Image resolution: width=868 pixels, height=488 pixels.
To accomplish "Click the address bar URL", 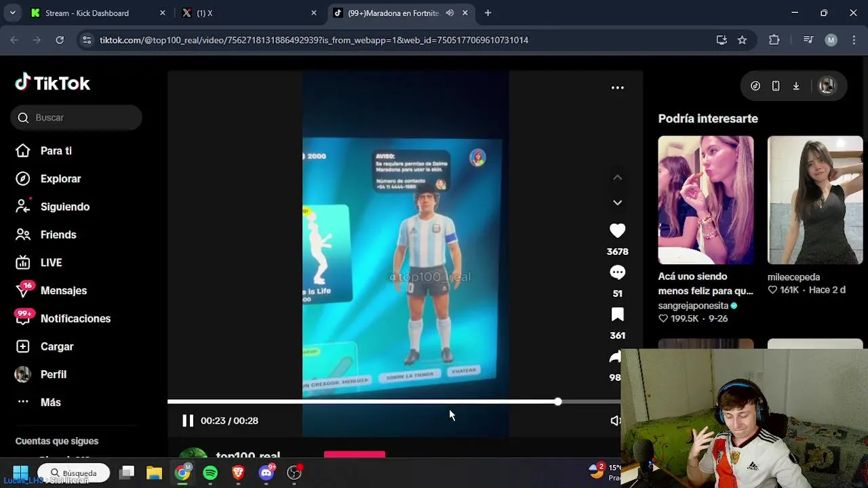I will pyautogui.click(x=314, y=40).
